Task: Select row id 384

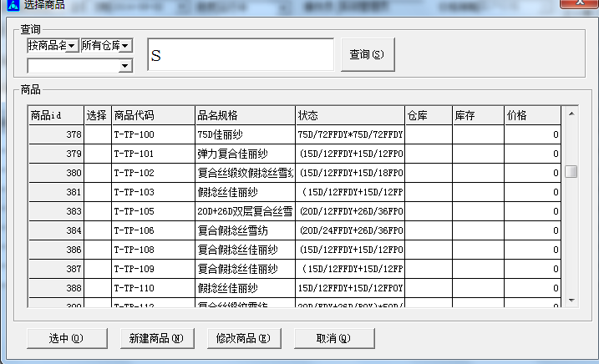Action: (56, 230)
